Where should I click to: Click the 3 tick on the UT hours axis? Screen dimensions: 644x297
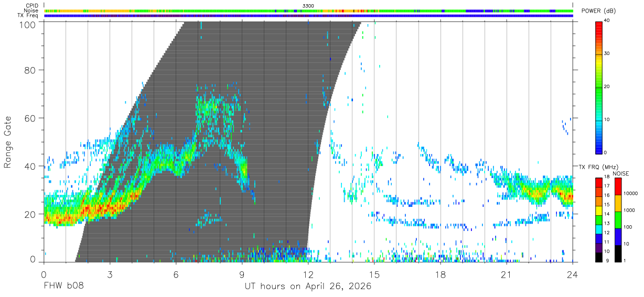point(110,274)
